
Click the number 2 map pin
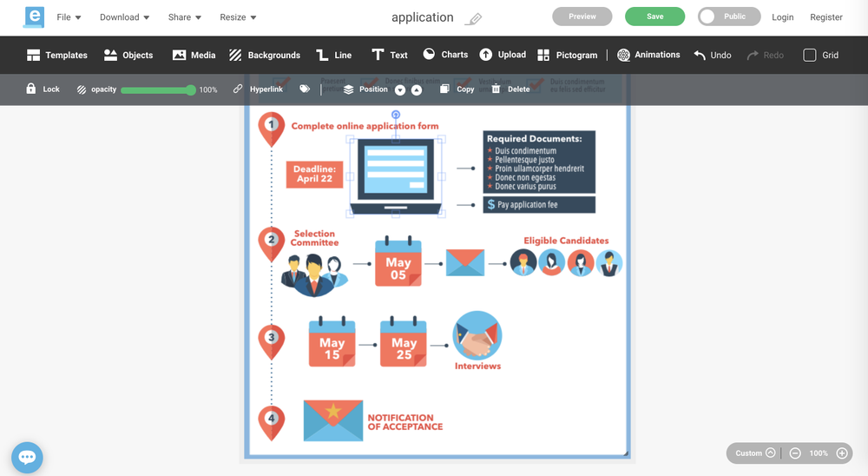coord(271,244)
